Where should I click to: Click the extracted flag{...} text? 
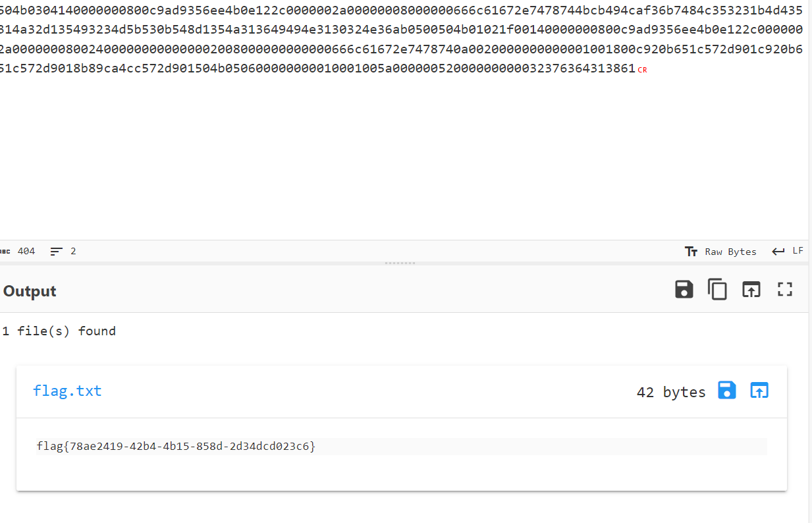point(176,446)
